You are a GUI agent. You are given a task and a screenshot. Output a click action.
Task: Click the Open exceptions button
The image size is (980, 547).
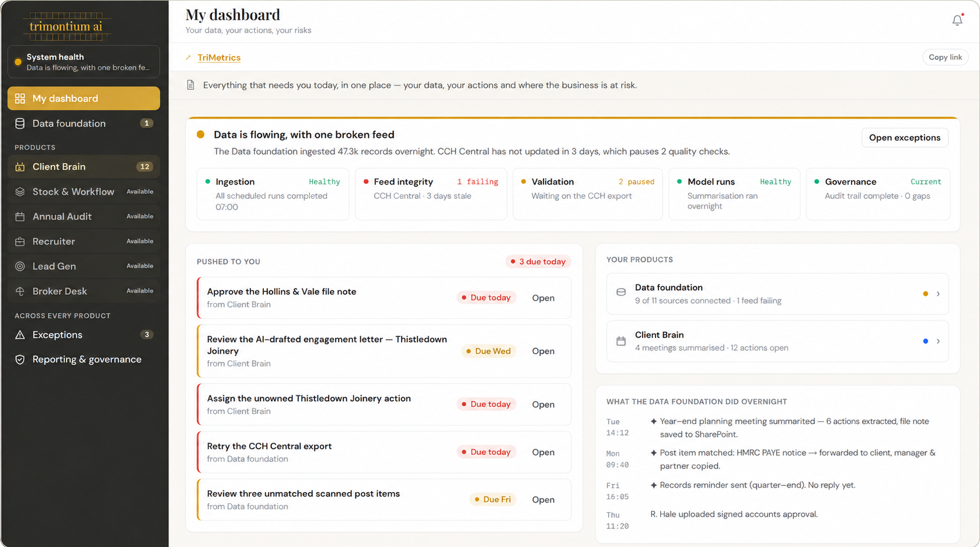coord(905,138)
